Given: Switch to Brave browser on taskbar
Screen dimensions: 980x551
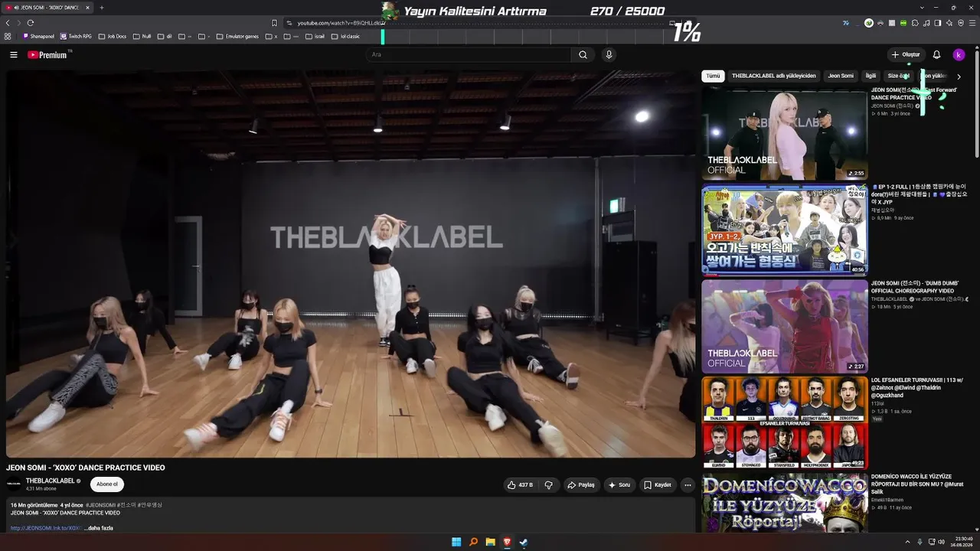Looking at the screenshot, I should click(x=507, y=542).
